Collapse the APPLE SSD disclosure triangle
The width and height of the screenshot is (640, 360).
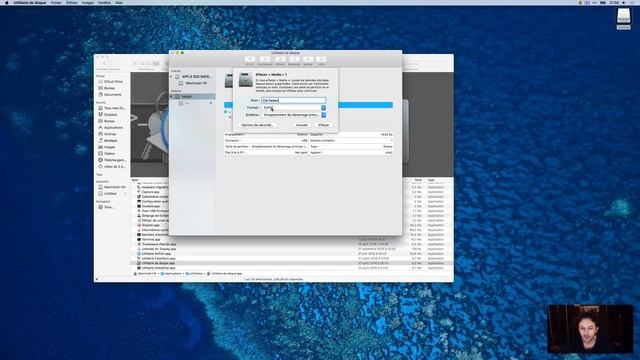(171, 76)
